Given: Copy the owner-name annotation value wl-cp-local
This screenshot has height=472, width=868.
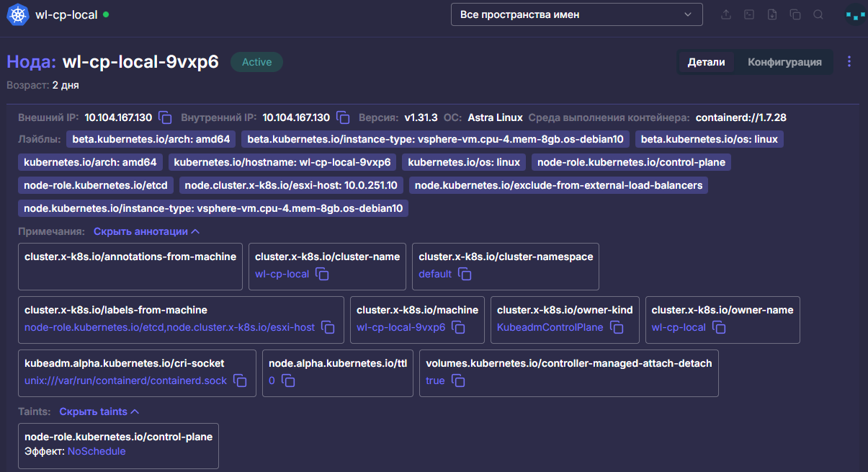Looking at the screenshot, I should click(719, 328).
